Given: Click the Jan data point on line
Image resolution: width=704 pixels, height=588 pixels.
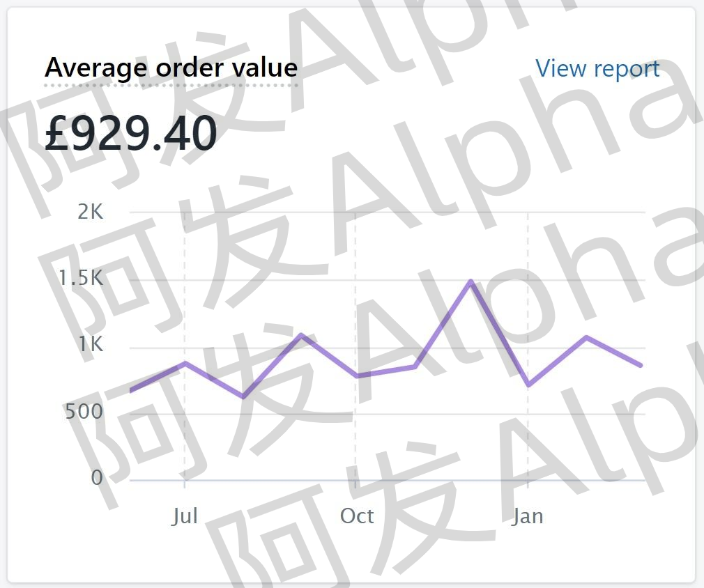Looking at the screenshot, I should point(529,385).
